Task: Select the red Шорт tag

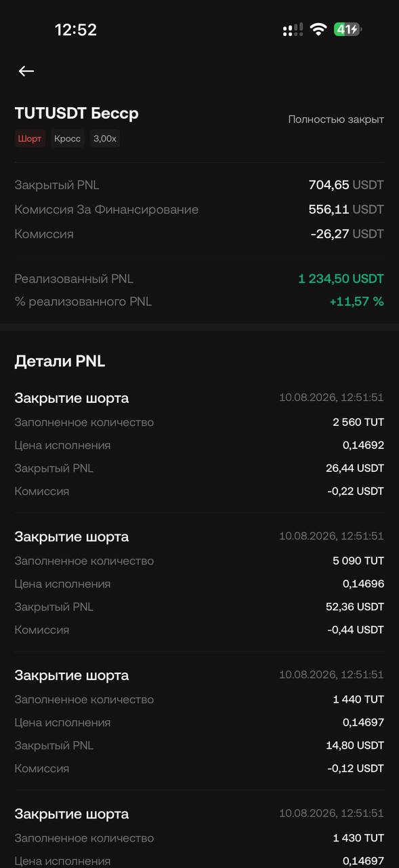Action: (x=30, y=138)
